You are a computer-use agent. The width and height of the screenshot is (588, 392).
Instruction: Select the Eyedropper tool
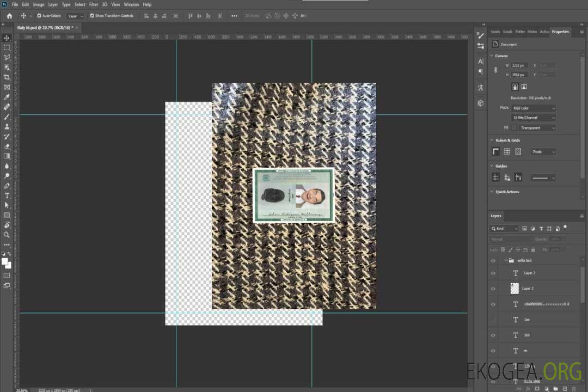7,97
